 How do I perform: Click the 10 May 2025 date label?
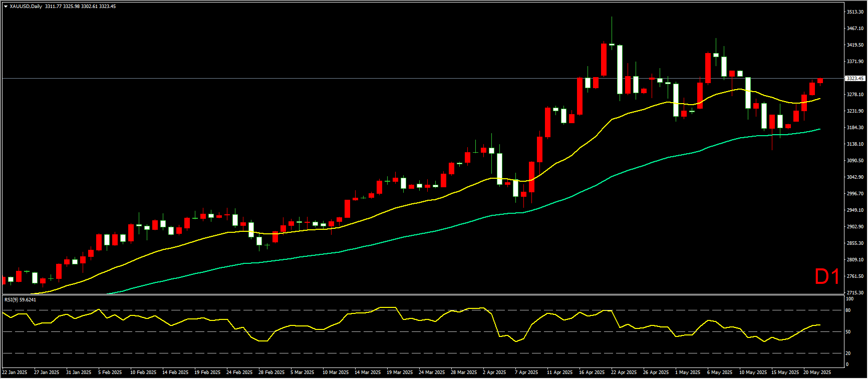point(753,372)
